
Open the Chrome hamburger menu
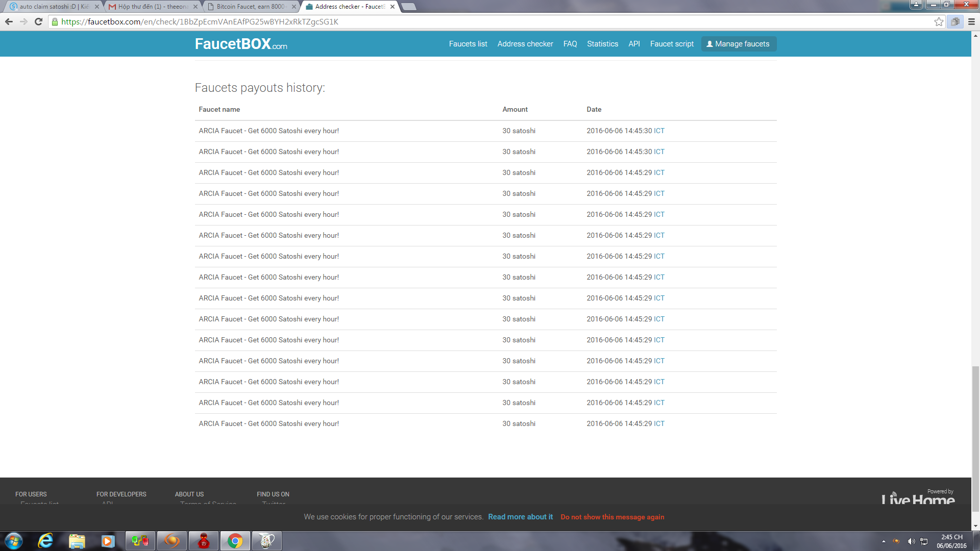pyautogui.click(x=971, y=21)
